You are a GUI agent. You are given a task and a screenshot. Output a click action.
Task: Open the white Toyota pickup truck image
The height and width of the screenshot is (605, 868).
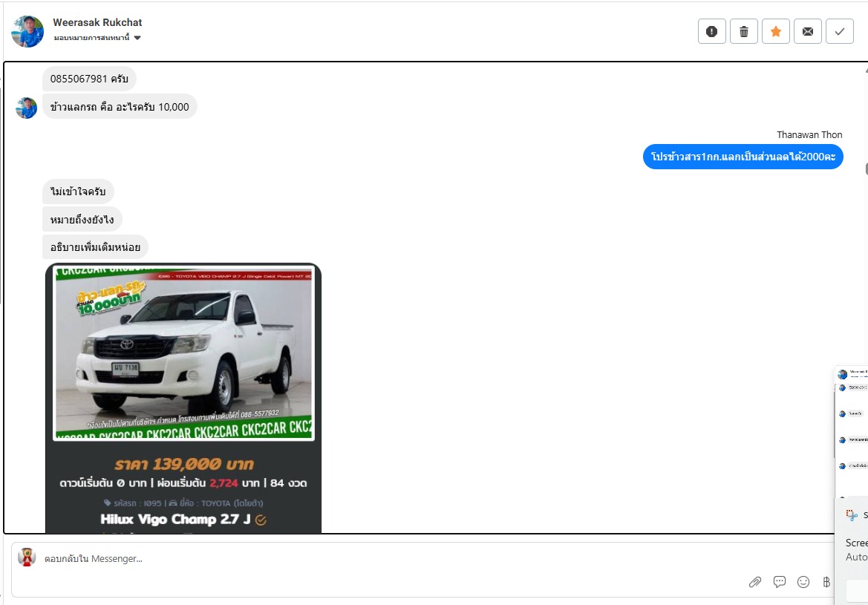[x=183, y=353]
